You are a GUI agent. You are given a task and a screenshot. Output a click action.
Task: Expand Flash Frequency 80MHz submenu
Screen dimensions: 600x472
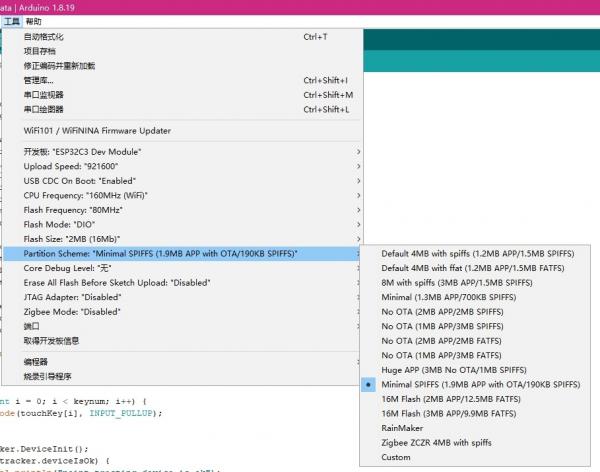pyautogui.click(x=182, y=210)
